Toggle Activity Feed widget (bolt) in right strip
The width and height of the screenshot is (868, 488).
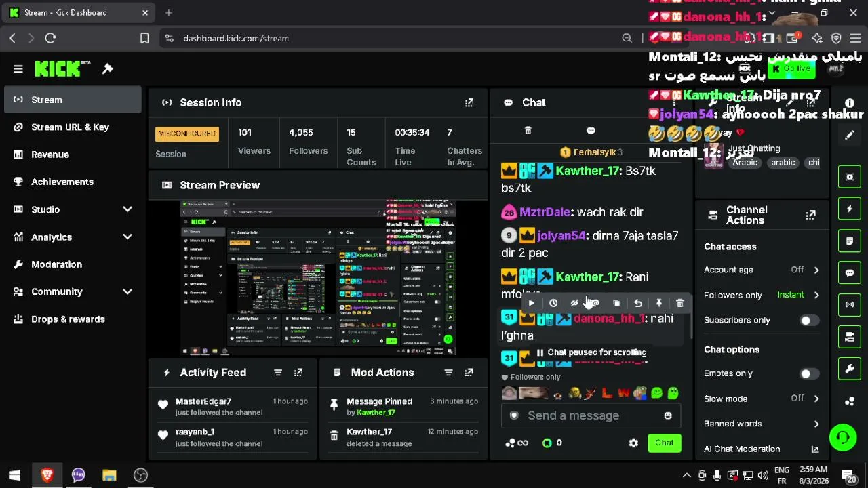click(x=850, y=209)
